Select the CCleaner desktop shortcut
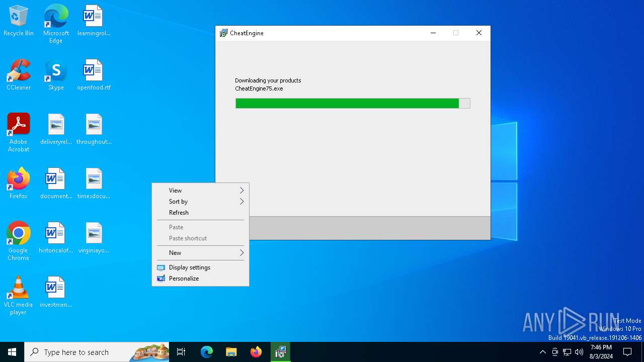This screenshot has height=362, width=644. coord(19,75)
